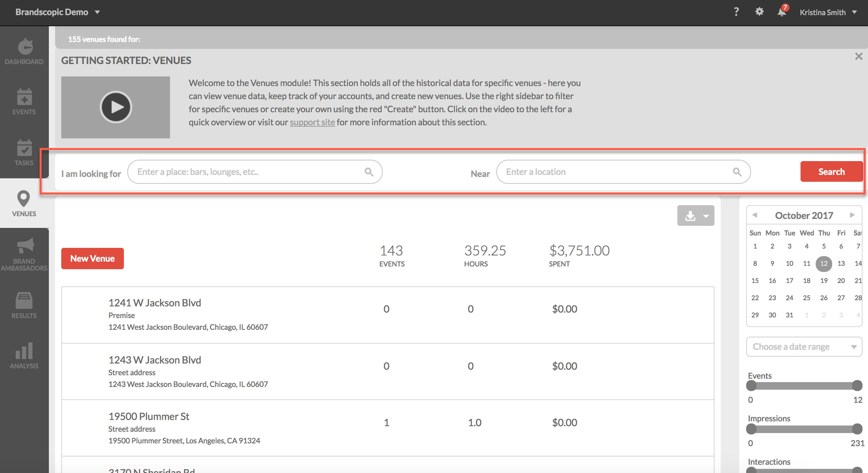The width and height of the screenshot is (868, 473).
Task: Open the Choose a date range dropdown
Action: point(804,347)
